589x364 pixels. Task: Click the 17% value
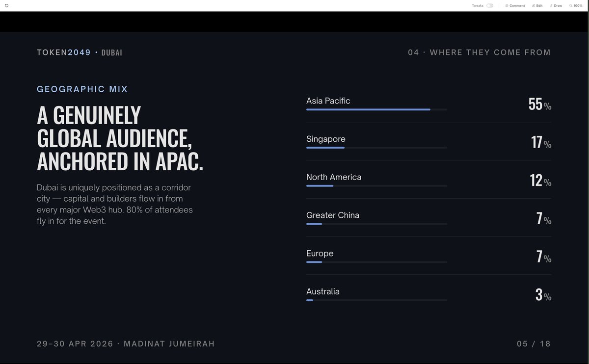(x=541, y=142)
